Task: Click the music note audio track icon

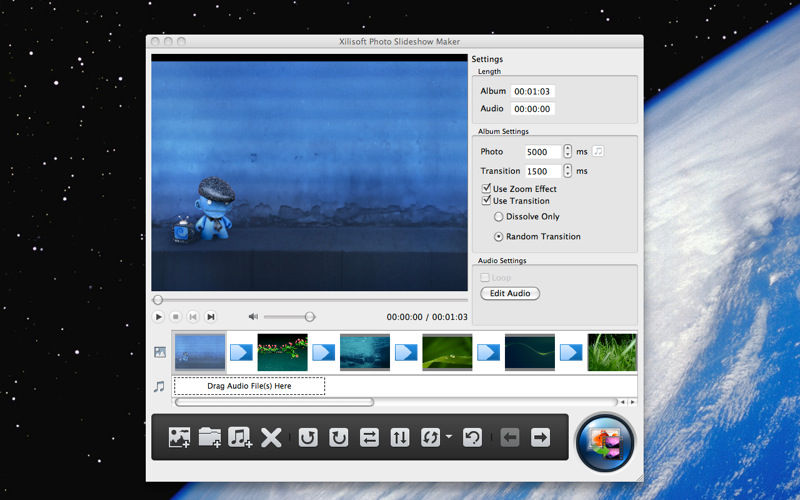Action: click(x=159, y=386)
